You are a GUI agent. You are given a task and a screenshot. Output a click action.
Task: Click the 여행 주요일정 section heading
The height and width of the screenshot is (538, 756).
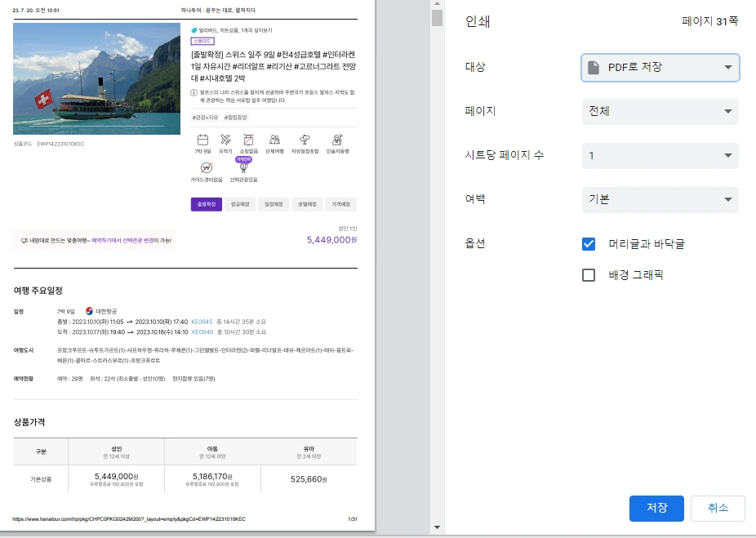(38, 291)
